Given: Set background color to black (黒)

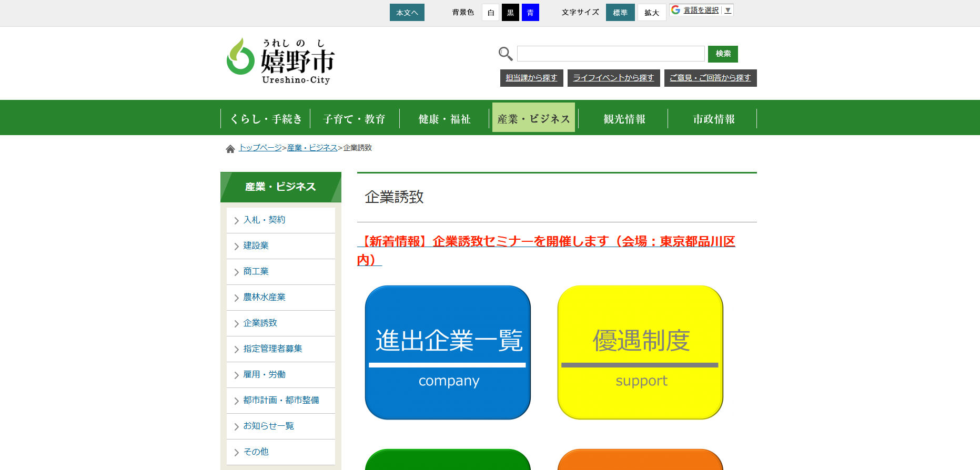Looking at the screenshot, I should pos(510,13).
